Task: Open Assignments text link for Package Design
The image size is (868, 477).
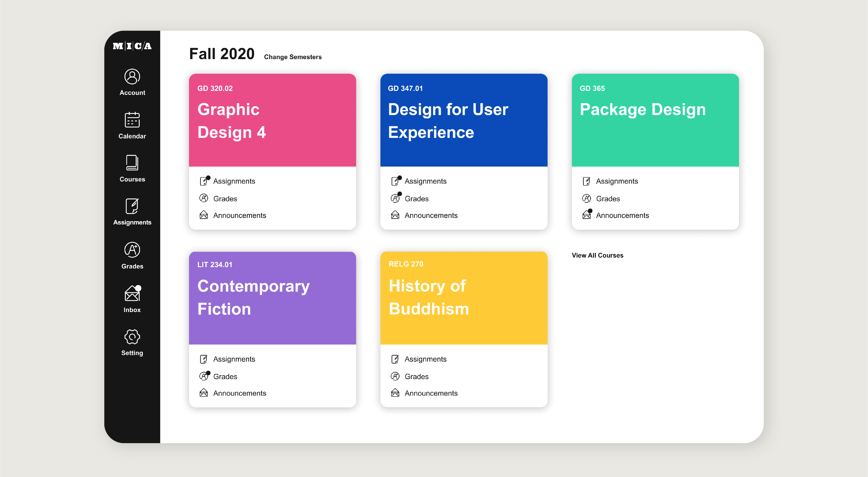Action: (617, 181)
